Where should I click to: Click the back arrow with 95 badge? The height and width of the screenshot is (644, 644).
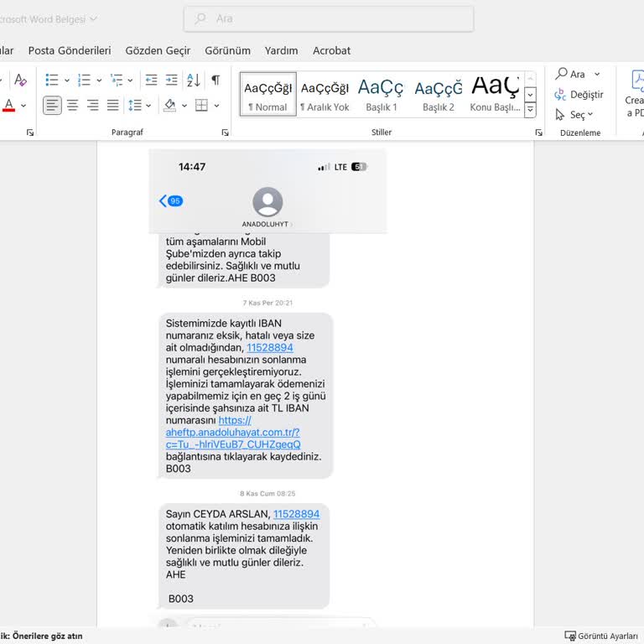coord(171,201)
